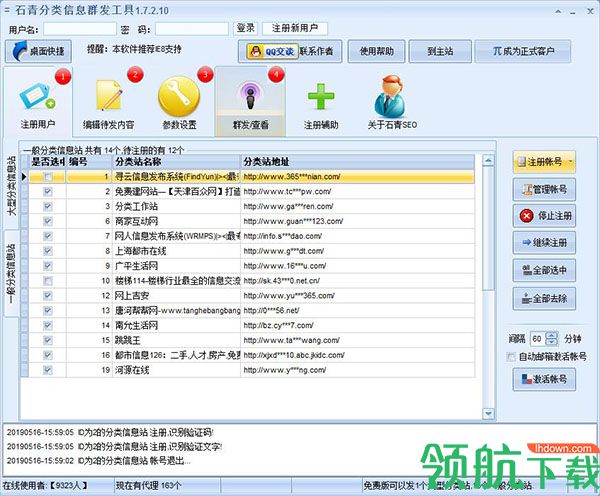The image size is (600, 496).
Task: Click the address http://www.ta***wang.com/
Action: pos(292,340)
